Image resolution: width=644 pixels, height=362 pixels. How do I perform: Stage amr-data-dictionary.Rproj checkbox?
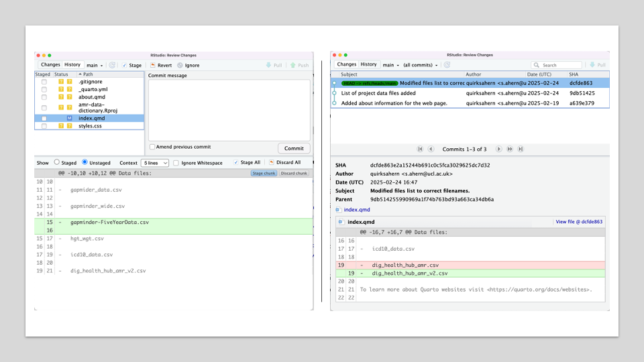tap(44, 107)
